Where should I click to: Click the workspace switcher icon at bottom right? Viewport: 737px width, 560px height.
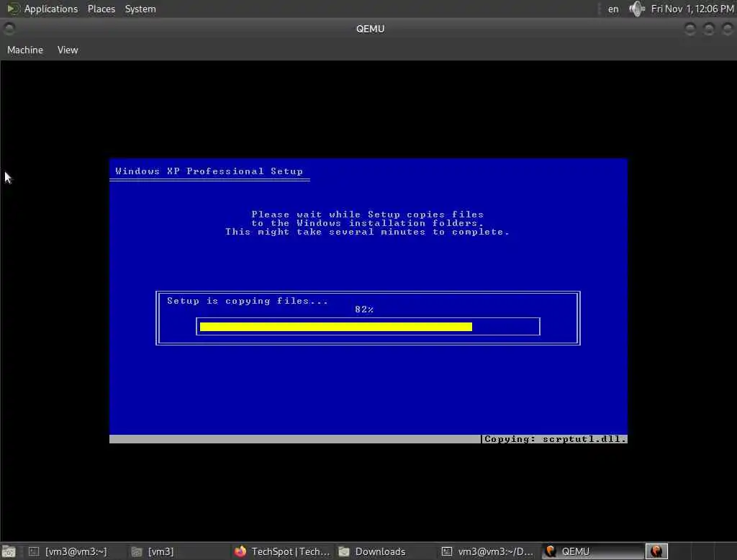[656, 551]
